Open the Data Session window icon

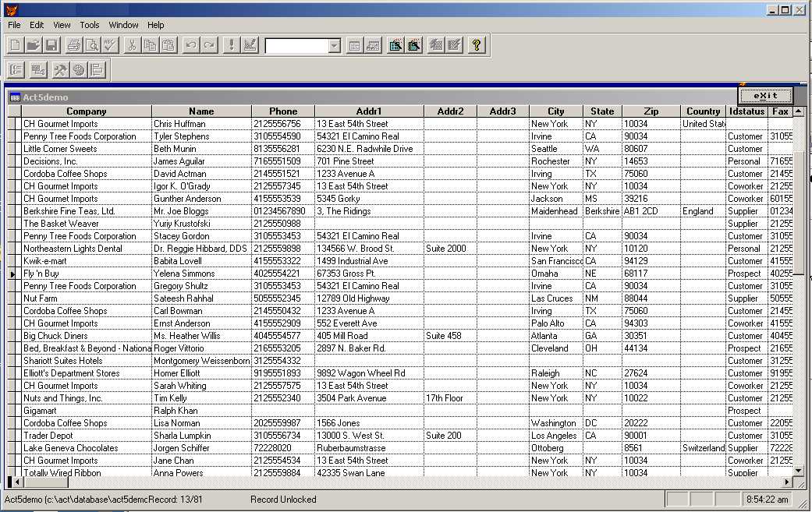click(x=373, y=45)
